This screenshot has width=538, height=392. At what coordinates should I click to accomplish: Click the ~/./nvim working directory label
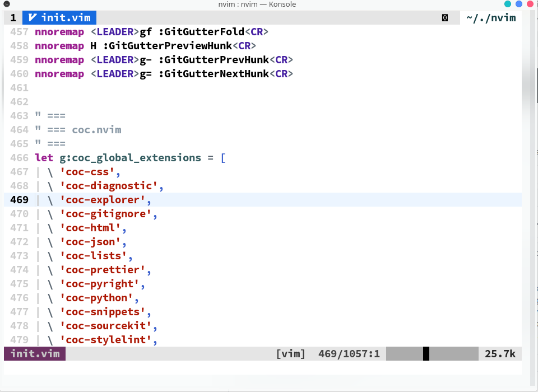pos(490,17)
